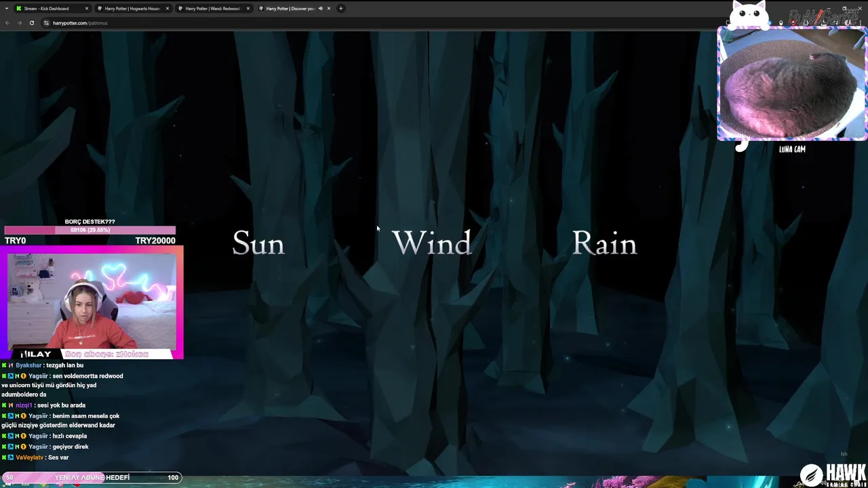Click the HAWK Gaming Chair logo

click(x=833, y=474)
